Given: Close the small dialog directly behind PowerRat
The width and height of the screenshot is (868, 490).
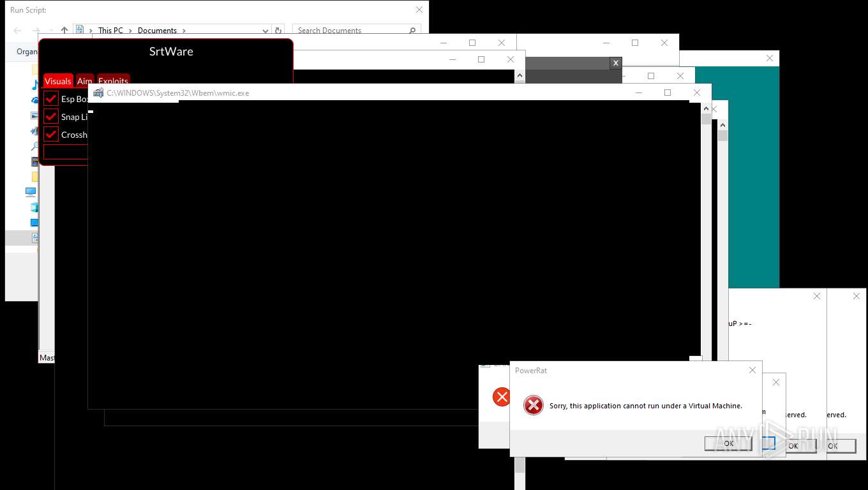Looking at the screenshot, I should pos(776,382).
